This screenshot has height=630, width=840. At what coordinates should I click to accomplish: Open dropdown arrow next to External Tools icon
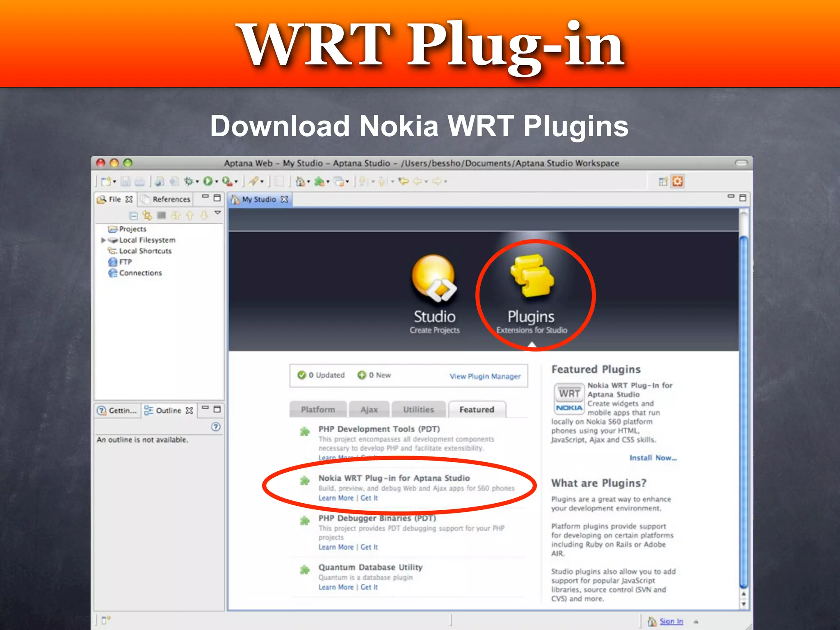click(236, 182)
